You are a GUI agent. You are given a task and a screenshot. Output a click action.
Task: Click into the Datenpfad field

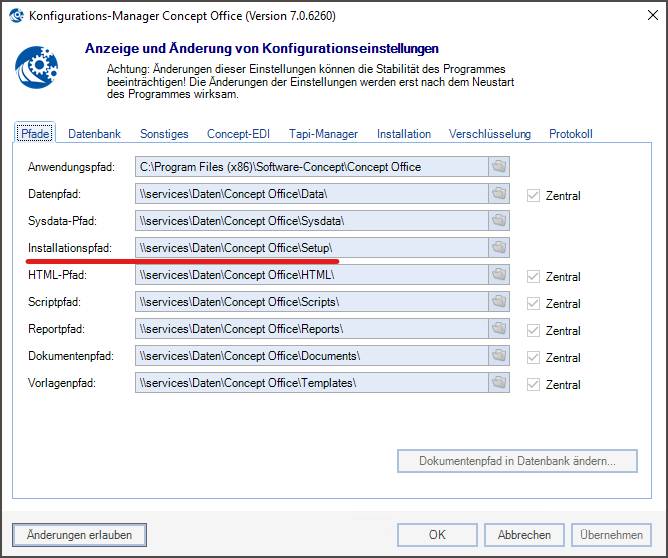pos(311,194)
